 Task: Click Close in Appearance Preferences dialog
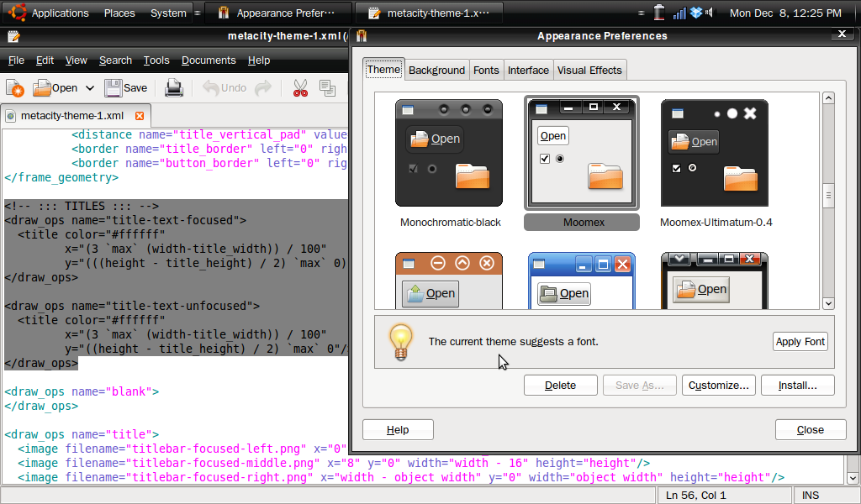[x=811, y=429]
